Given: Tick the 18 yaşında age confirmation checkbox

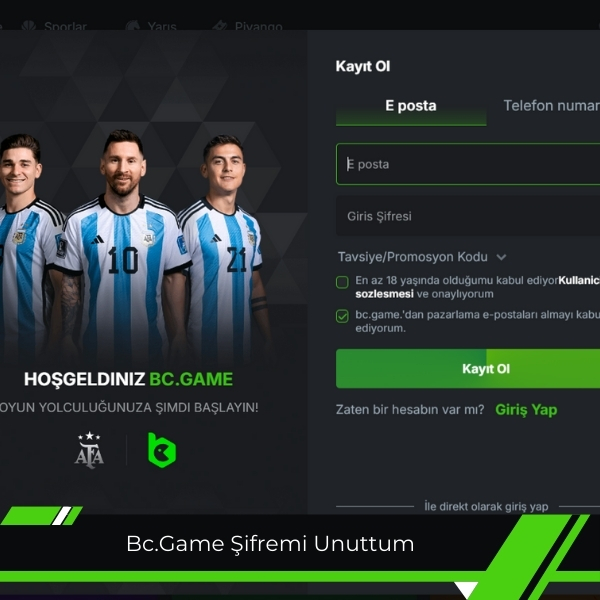Looking at the screenshot, I should [x=342, y=282].
